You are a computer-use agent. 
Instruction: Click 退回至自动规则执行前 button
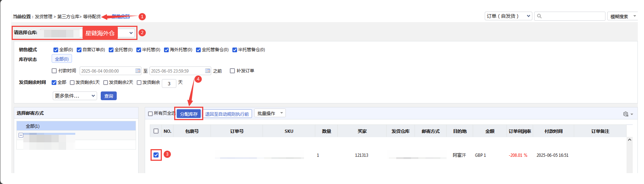click(x=227, y=114)
